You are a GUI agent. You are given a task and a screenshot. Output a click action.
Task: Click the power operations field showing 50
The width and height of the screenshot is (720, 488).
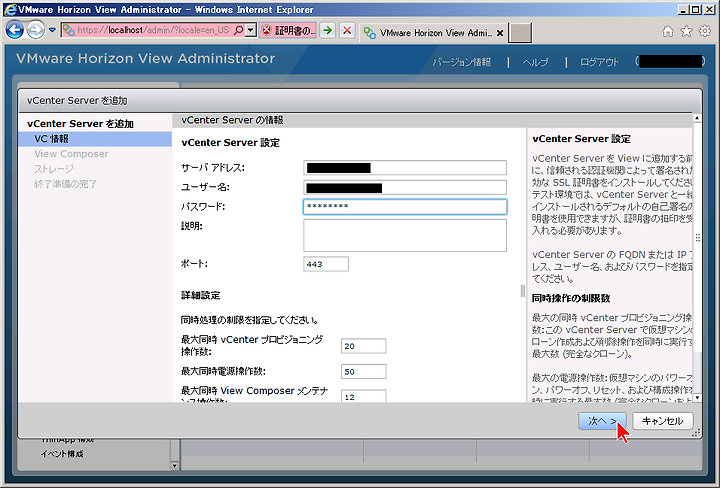coord(364,371)
